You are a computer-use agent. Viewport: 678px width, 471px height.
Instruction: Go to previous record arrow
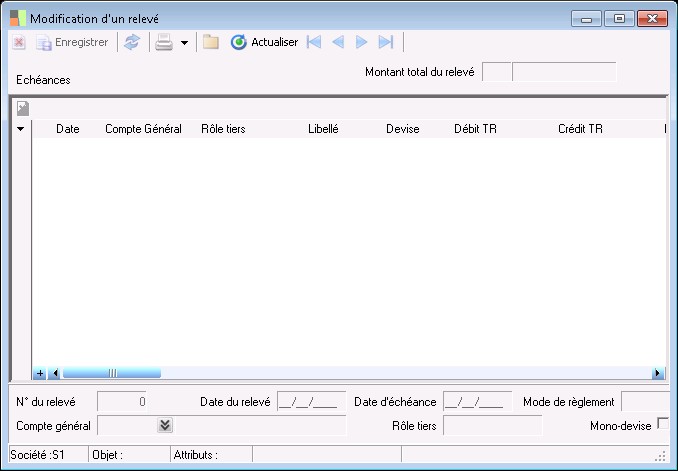point(338,42)
